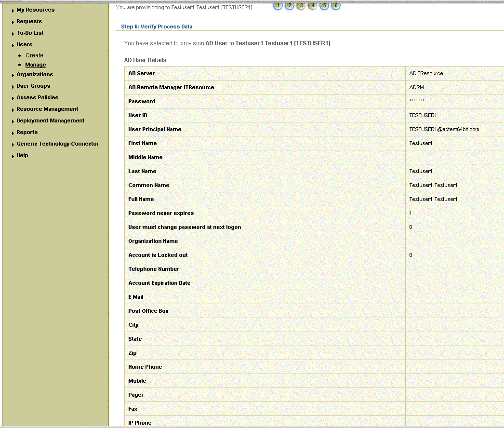Screen dimensions: 504x428
Task: Open Resource Management label
Action: [47, 109]
